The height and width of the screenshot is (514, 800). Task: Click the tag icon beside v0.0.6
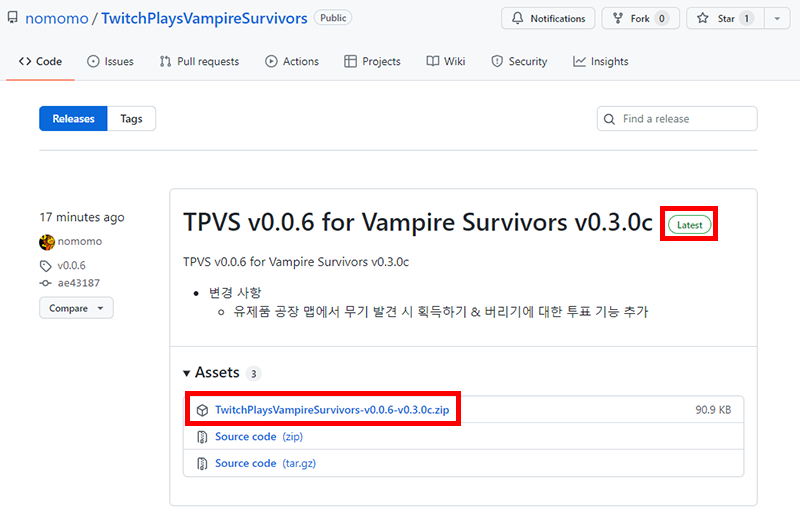46,266
